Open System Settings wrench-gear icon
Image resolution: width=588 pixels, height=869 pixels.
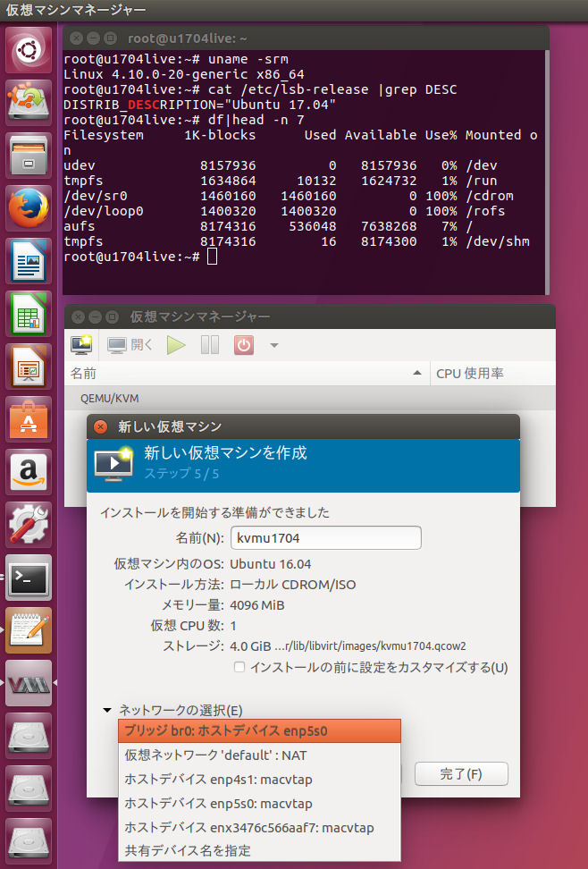coord(29,526)
